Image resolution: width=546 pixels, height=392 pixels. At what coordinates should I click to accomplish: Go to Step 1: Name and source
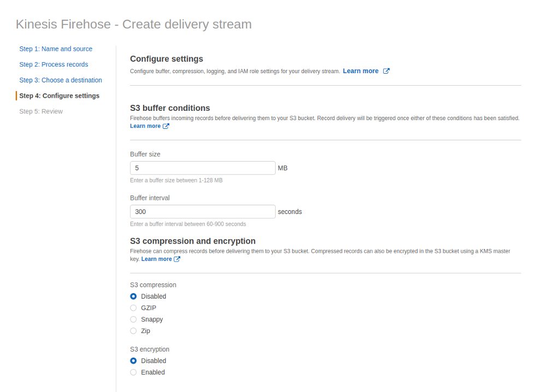pos(56,49)
